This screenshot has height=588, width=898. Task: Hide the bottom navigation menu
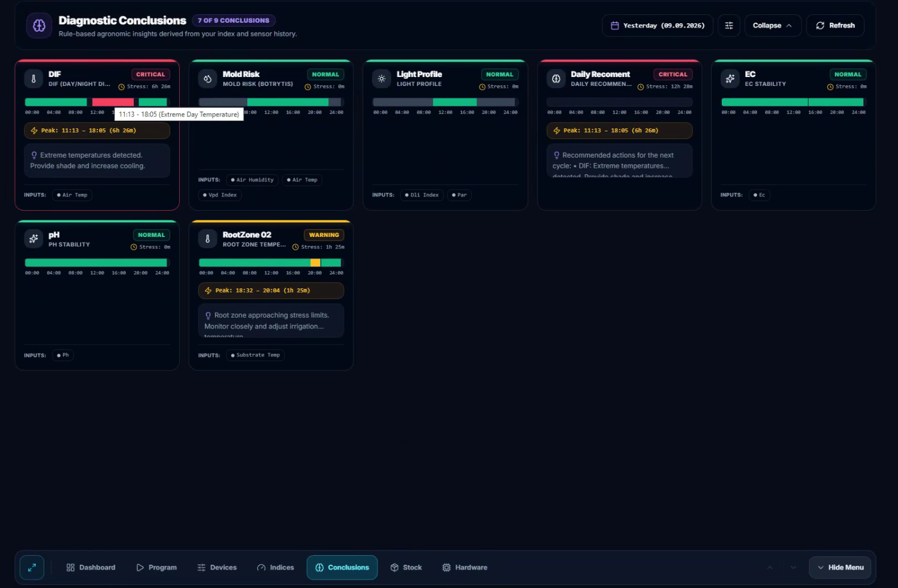point(840,568)
